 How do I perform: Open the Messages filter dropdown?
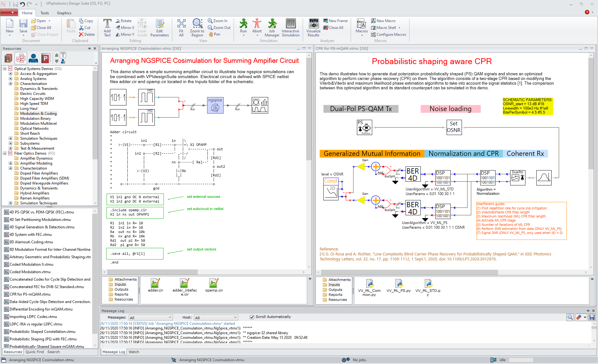pos(150,317)
